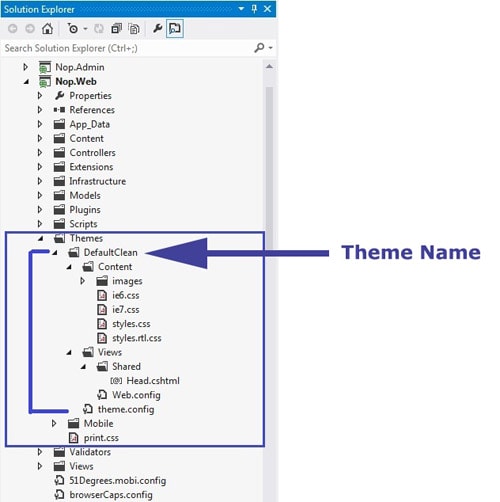Expand the Controllers folder
Screen dimensions: 500x502
point(40,153)
